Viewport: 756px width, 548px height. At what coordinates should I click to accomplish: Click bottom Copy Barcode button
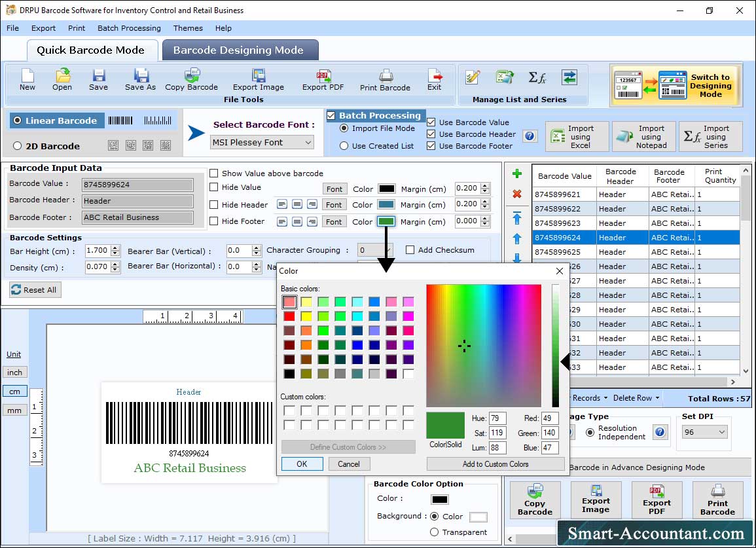[535, 500]
